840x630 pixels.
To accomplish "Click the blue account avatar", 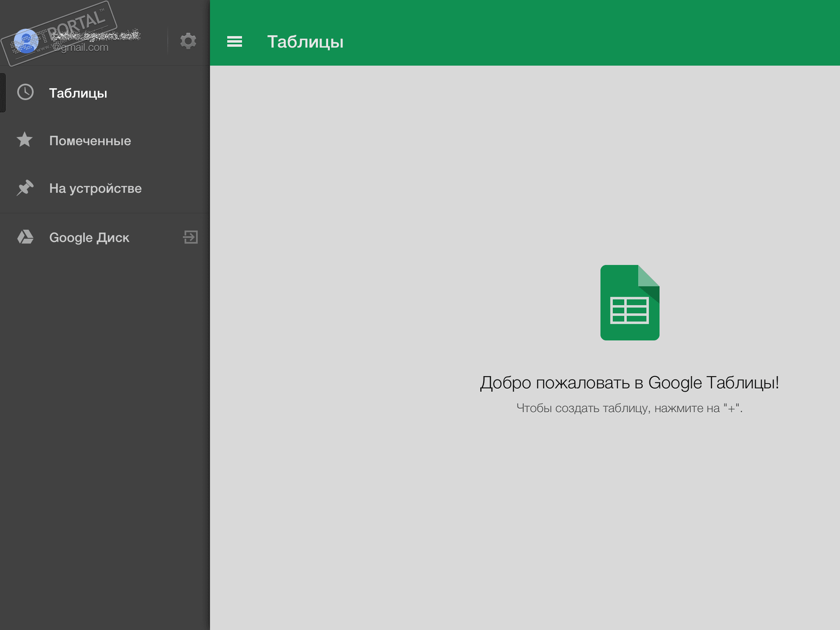I will 26,41.
